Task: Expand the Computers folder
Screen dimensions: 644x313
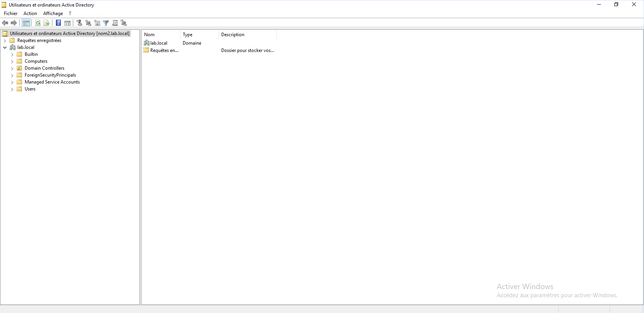Action: click(x=12, y=62)
